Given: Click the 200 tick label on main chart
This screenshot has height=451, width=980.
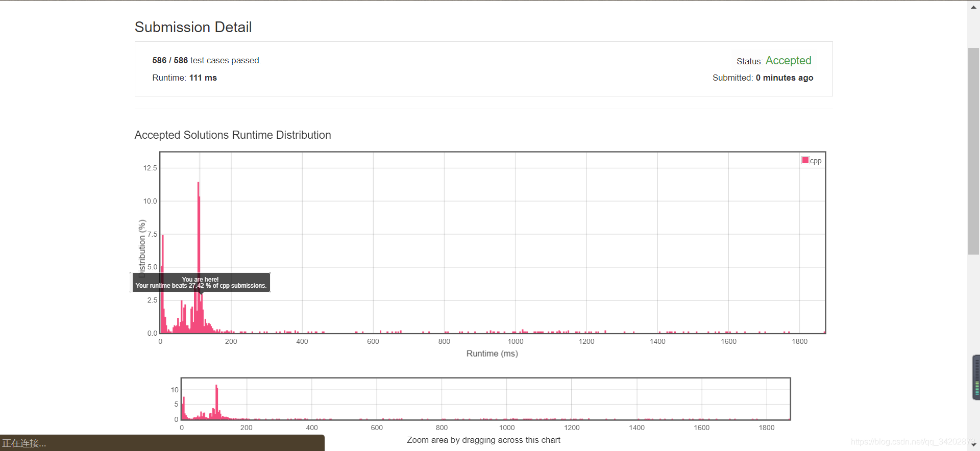Looking at the screenshot, I should pyautogui.click(x=231, y=341).
